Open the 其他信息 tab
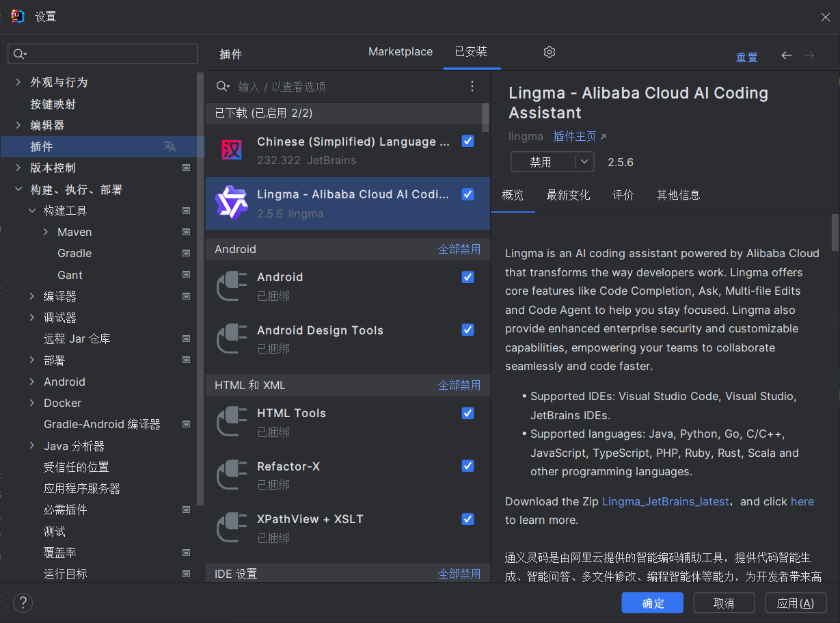The image size is (840, 623). 679,195
